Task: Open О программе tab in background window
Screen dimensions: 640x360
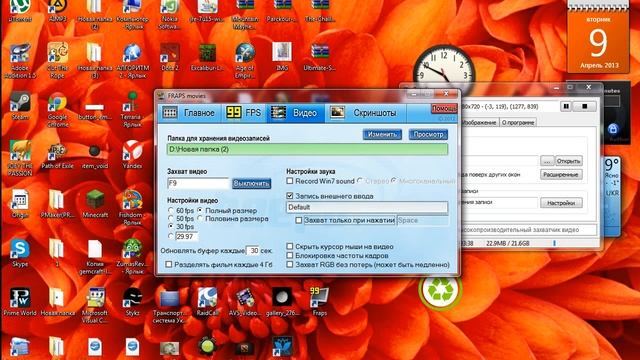Action: pos(518,122)
